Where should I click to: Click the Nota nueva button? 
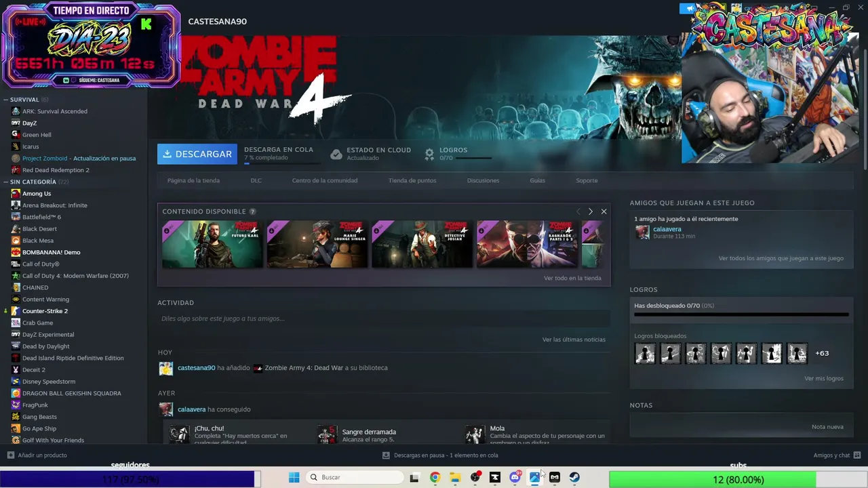pos(827,427)
